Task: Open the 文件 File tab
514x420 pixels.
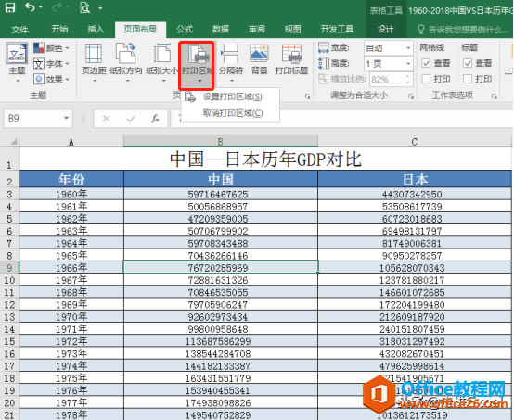Action: tap(19, 30)
